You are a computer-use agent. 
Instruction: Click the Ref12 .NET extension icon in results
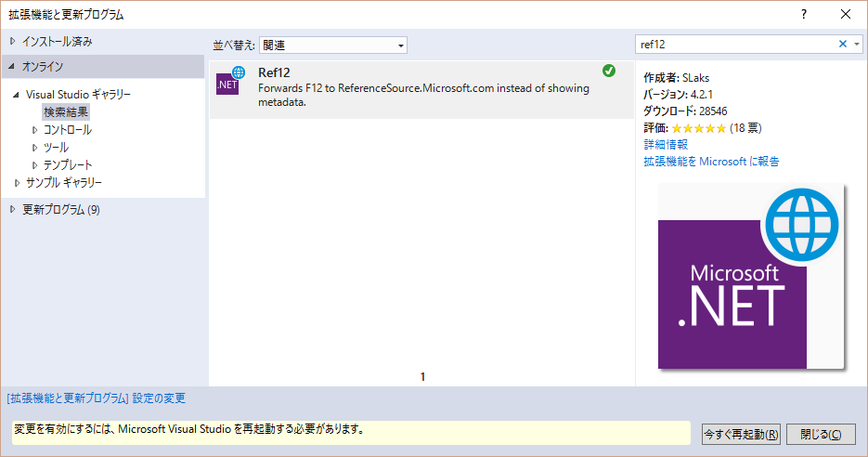(x=230, y=80)
